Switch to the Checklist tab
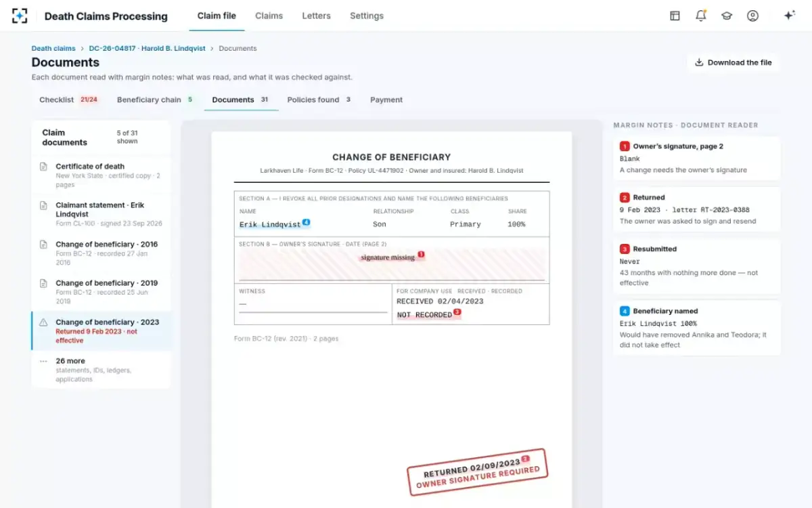 68,100
